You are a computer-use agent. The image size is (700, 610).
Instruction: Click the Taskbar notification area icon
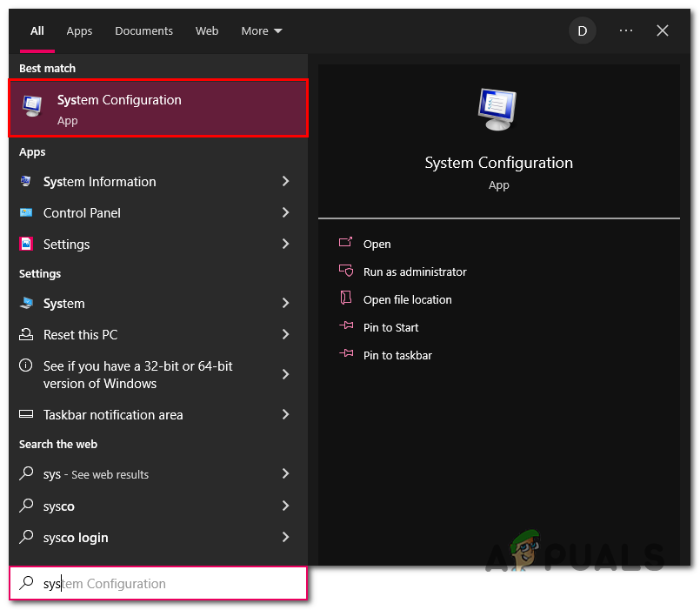point(26,415)
